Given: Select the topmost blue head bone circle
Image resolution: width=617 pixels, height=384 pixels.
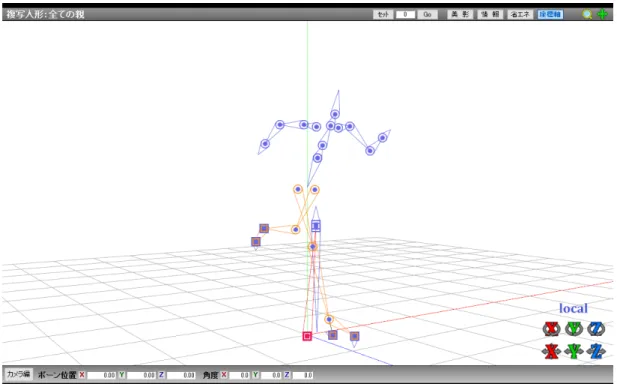Looking at the screenshot, I should (x=335, y=114).
